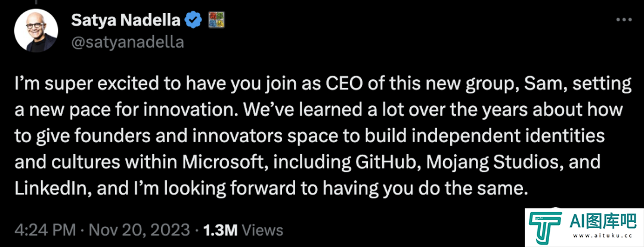Open the three-dot more options menu

click(624, 20)
